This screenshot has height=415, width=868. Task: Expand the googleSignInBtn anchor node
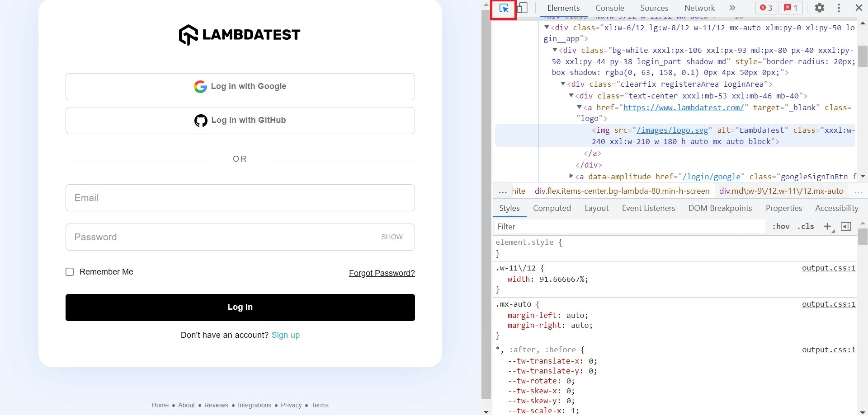pyautogui.click(x=571, y=176)
